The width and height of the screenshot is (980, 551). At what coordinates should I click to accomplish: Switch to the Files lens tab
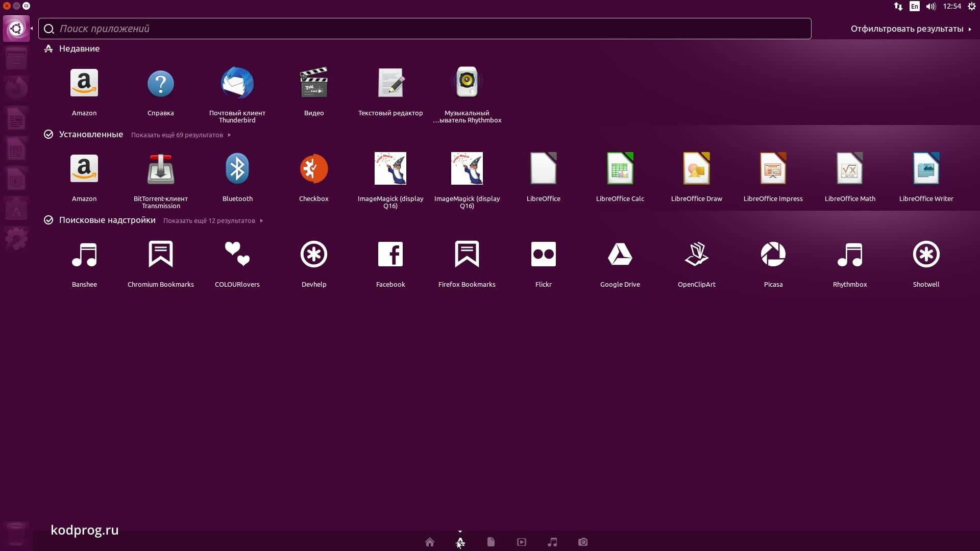tap(491, 542)
